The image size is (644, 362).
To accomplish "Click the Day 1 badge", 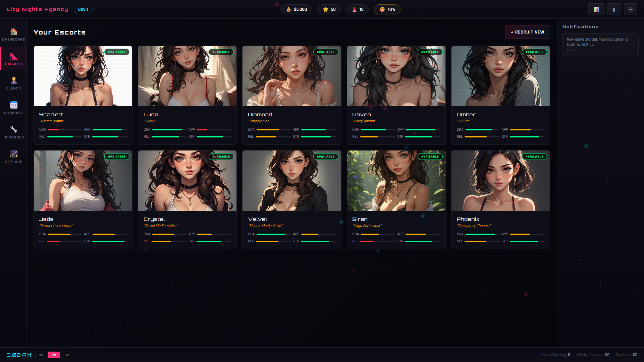I will (x=83, y=9).
